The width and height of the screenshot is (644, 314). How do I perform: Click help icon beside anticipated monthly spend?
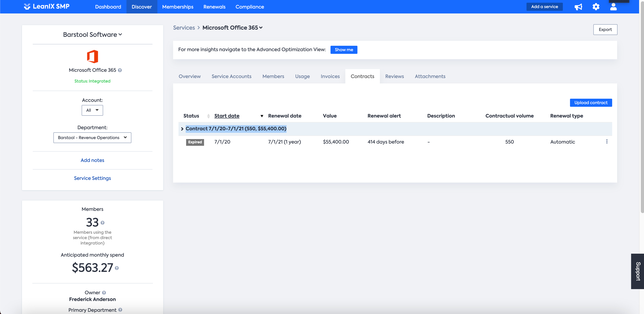(117, 268)
